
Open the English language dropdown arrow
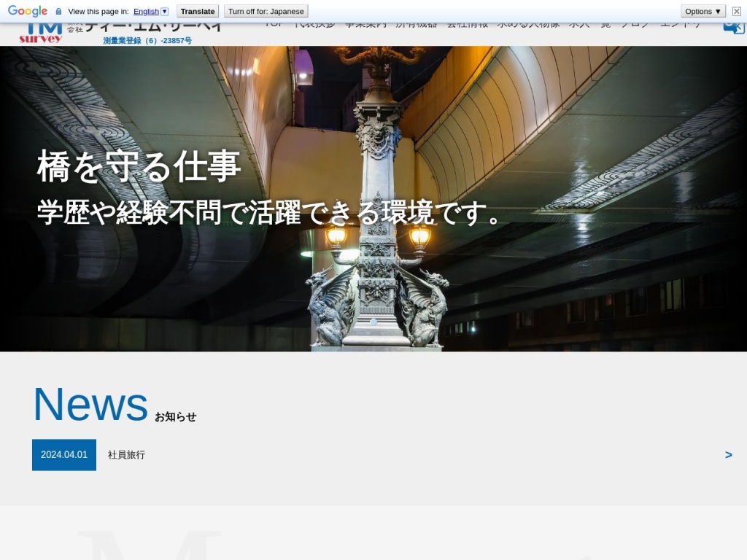[x=164, y=12]
